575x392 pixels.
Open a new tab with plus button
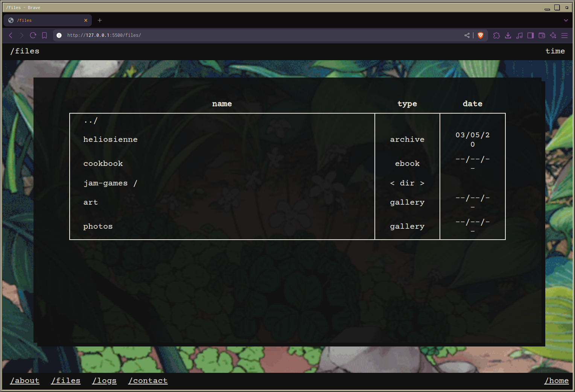click(100, 20)
